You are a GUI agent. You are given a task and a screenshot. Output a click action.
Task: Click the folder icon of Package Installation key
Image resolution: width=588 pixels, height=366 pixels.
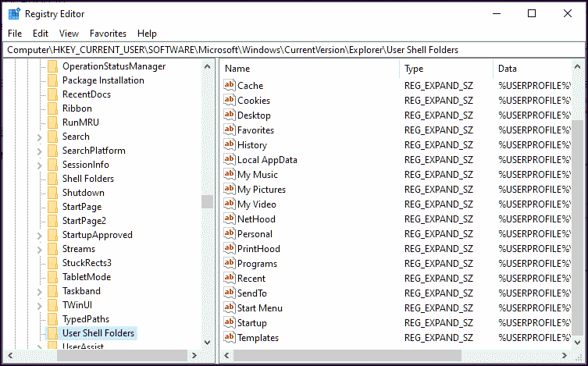coord(52,80)
